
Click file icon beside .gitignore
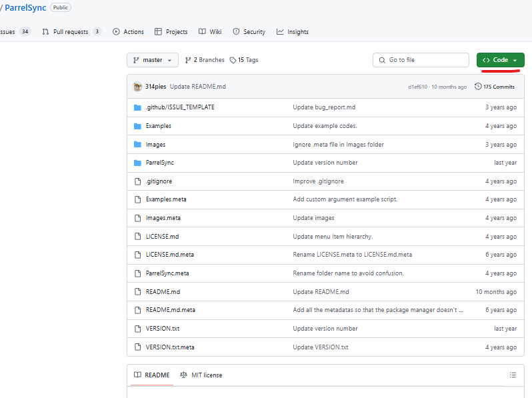point(138,181)
